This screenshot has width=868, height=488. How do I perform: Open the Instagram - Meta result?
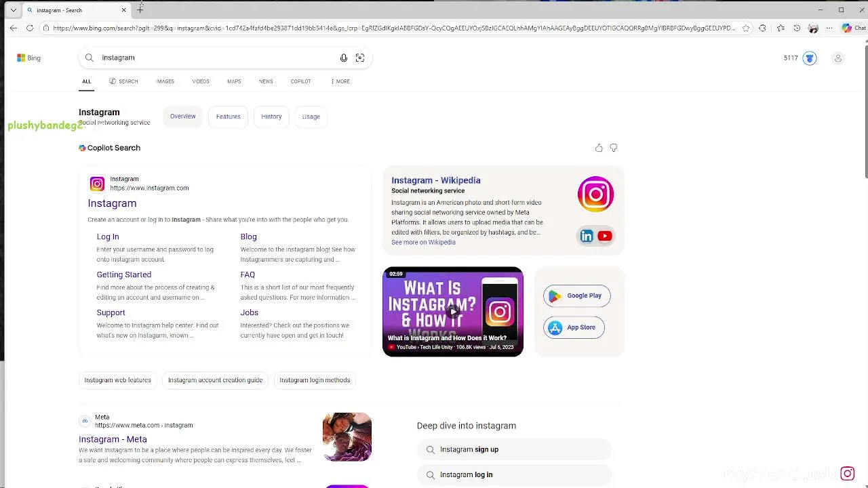click(x=113, y=439)
